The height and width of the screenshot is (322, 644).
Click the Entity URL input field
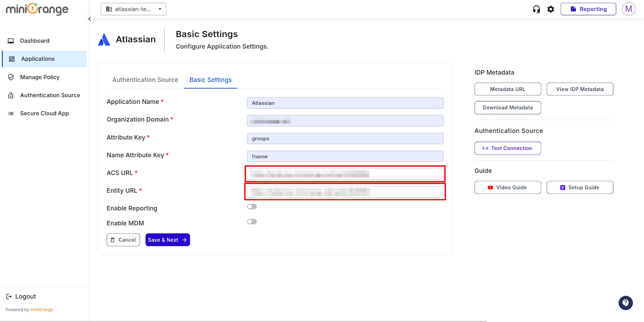click(x=345, y=192)
